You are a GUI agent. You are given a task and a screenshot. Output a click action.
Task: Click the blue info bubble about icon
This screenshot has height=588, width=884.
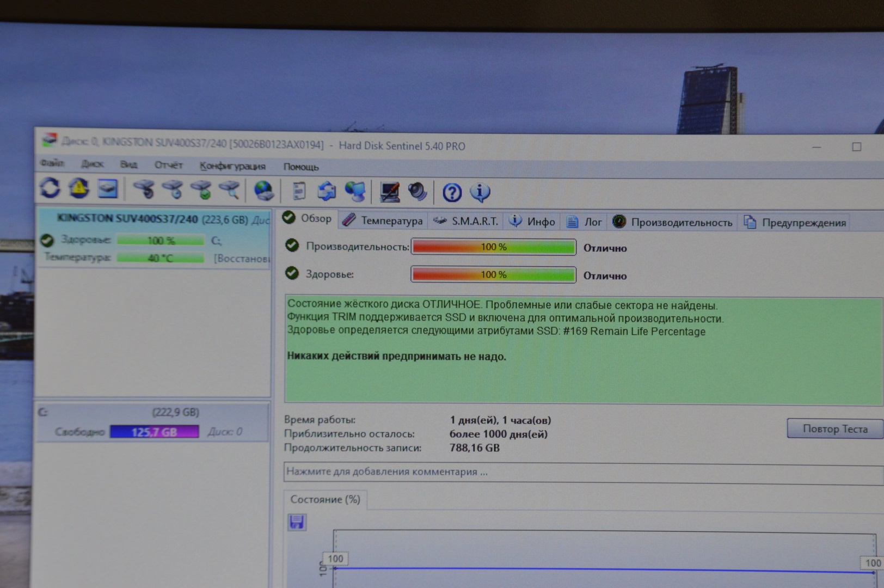point(480,193)
